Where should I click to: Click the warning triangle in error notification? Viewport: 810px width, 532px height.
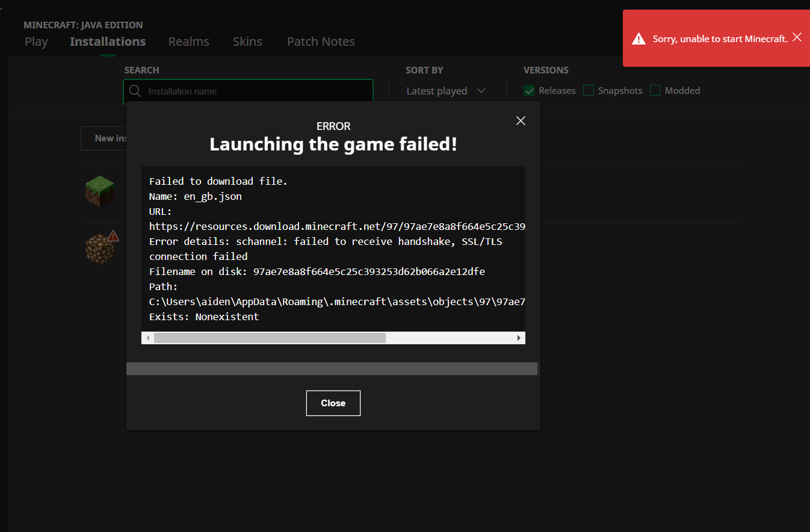pos(638,39)
